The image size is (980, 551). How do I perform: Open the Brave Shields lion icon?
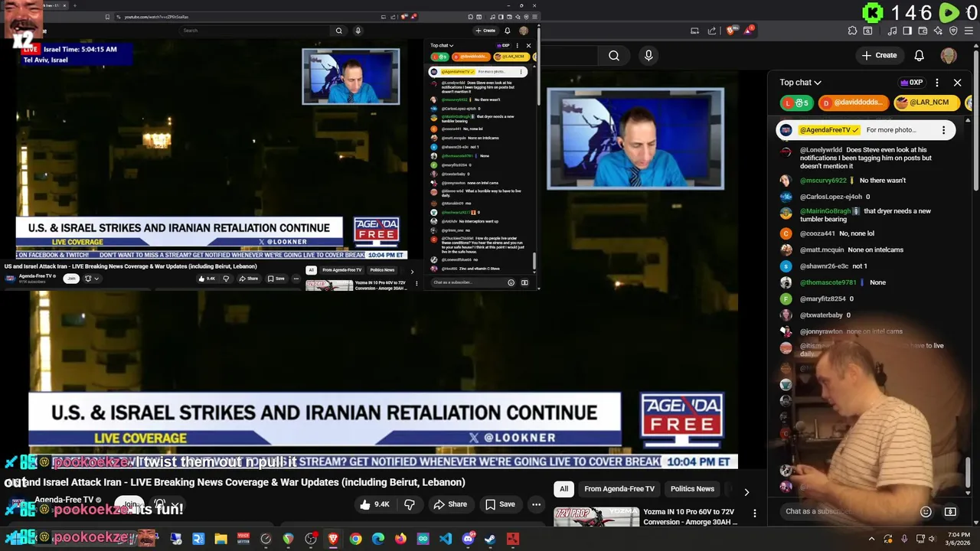tap(731, 31)
